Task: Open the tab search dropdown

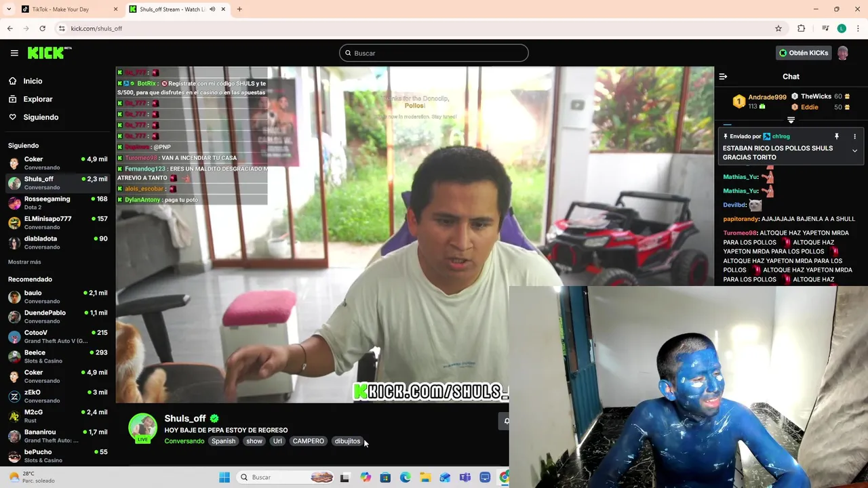Action: pyautogui.click(x=9, y=9)
